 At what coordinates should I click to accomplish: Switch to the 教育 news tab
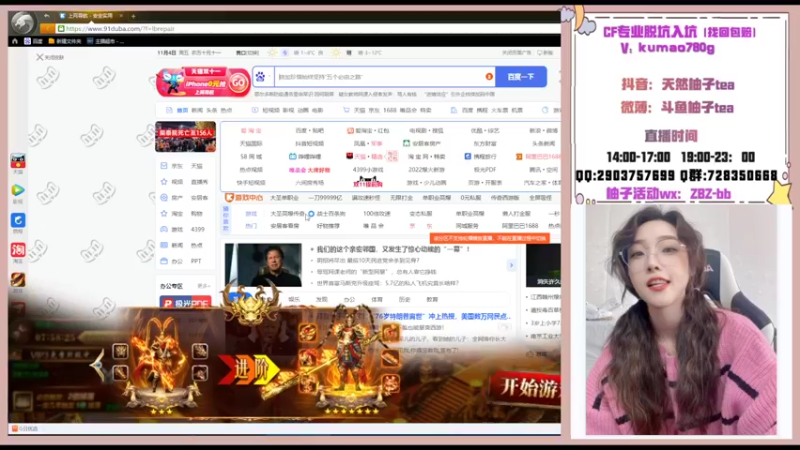point(432,299)
